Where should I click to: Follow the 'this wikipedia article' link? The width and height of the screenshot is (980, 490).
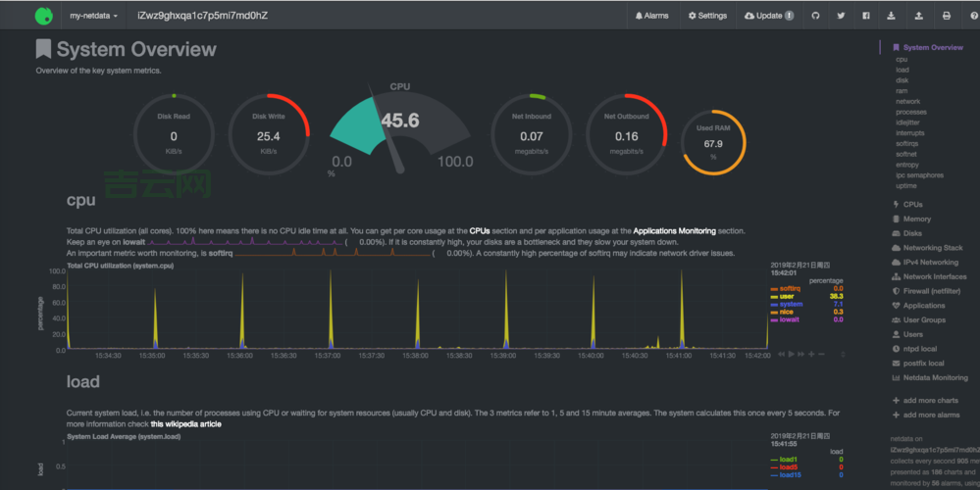click(185, 424)
